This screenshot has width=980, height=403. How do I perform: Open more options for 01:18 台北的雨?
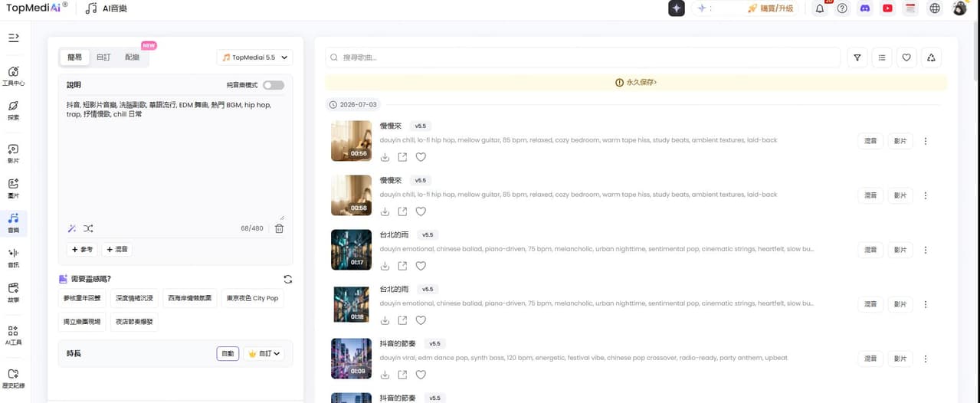coord(926,304)
